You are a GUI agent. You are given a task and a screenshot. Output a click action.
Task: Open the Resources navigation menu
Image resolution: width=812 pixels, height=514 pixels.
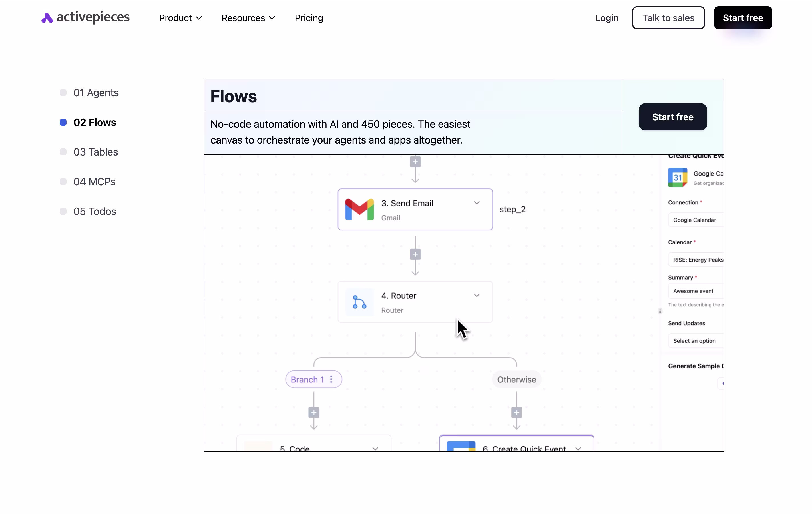248,18
